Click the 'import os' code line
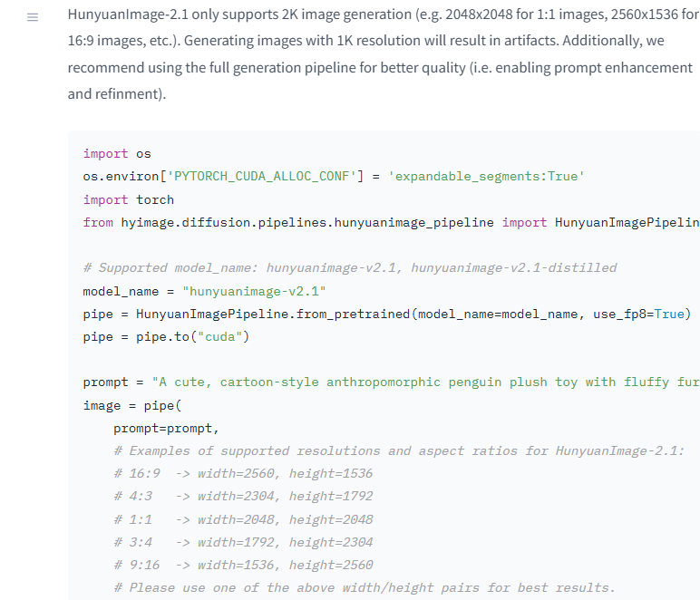This screenshot has height=600, width=700. click(x=117, y=154)
